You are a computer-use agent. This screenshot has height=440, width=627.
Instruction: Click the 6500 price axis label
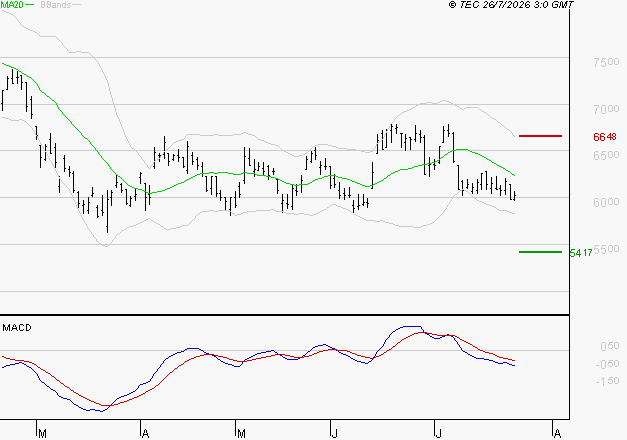click(606, 155)
